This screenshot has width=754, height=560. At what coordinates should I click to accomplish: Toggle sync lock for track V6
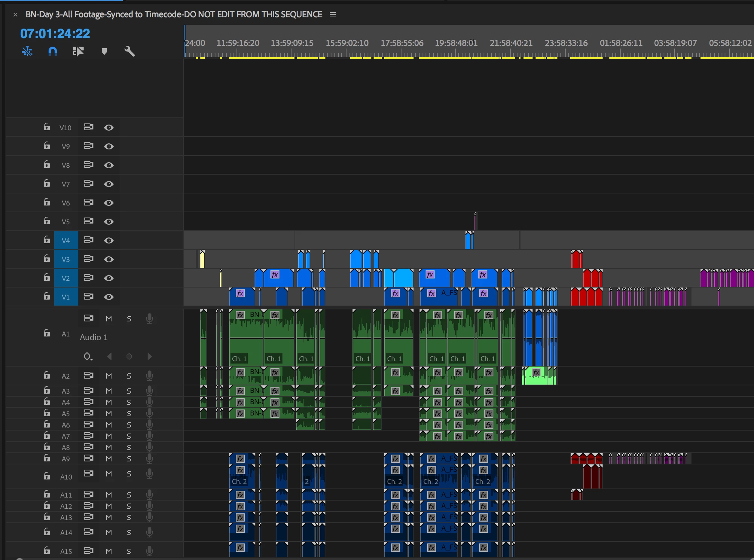pos(89,202)
